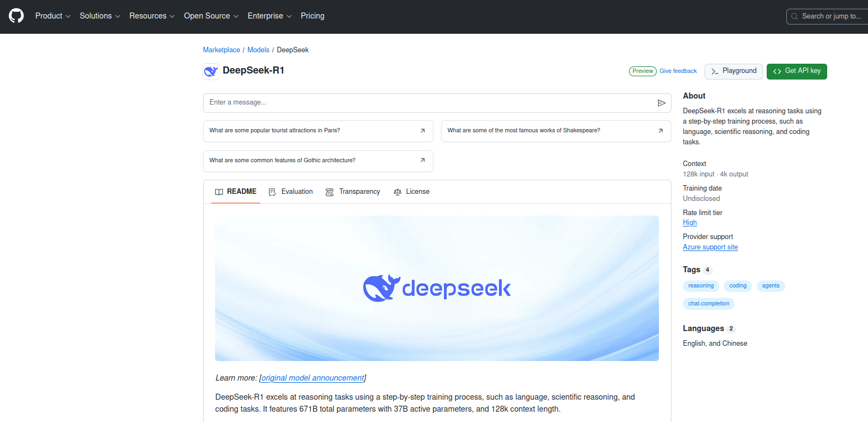Open the Pricing page
This screenshot has height=422, width=868.
[313, 16]
